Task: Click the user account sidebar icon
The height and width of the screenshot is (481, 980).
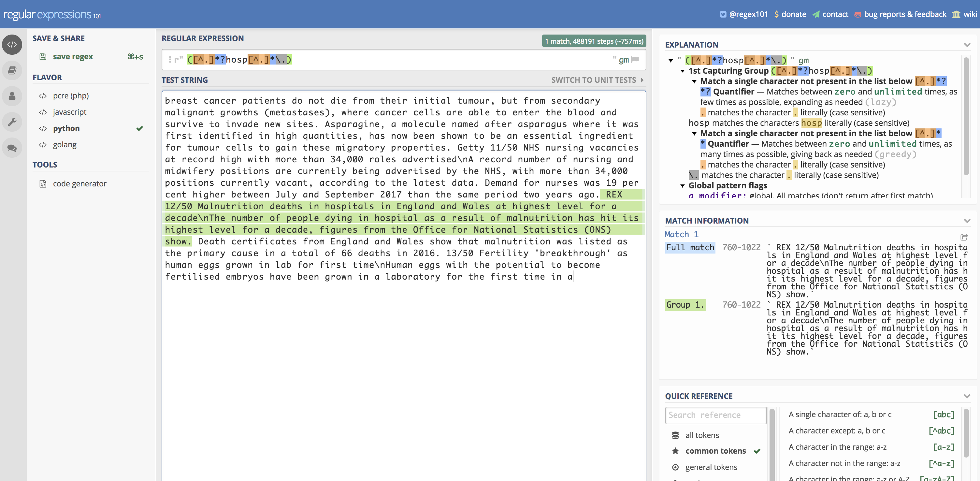Action: 12,96
